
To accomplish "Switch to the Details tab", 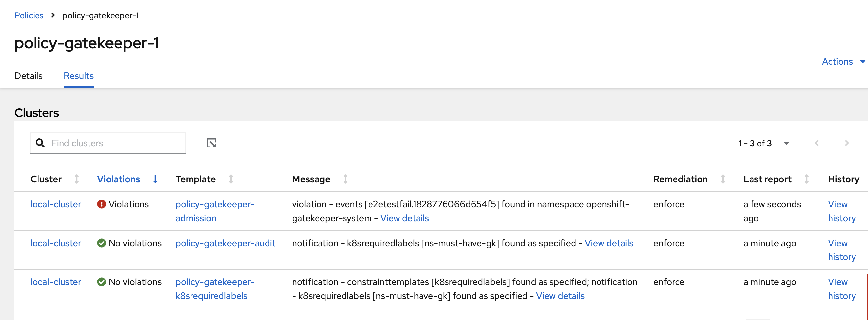I will (x=29, y=76).
